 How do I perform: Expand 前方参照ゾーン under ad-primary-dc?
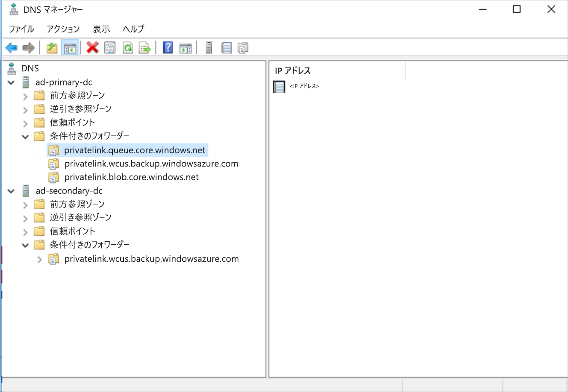[25, 96]
